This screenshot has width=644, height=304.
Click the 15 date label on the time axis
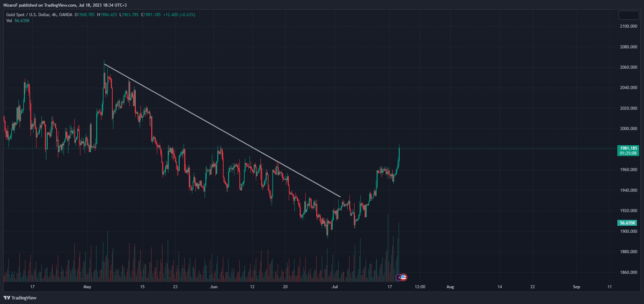tap(142, 287)
